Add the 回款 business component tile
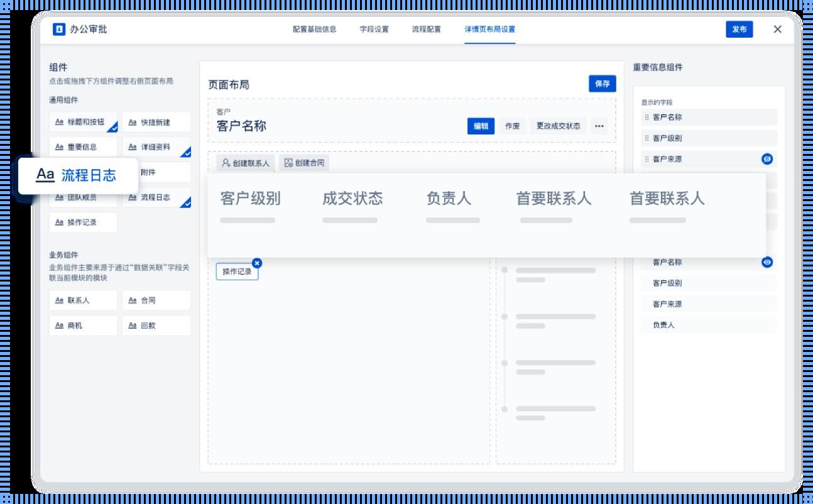The height and width of the screenshot is (504, 813). [x=156, y=326]
